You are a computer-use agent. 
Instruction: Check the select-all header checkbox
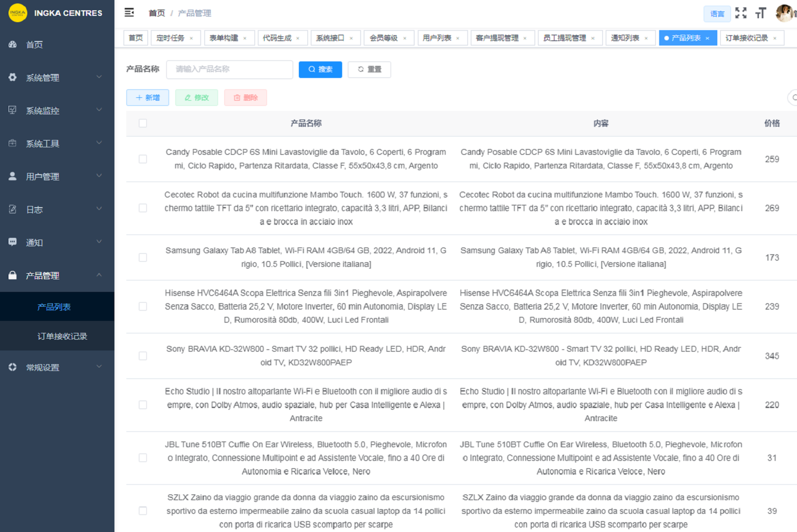pyautogui.click(x=143, y=123)
